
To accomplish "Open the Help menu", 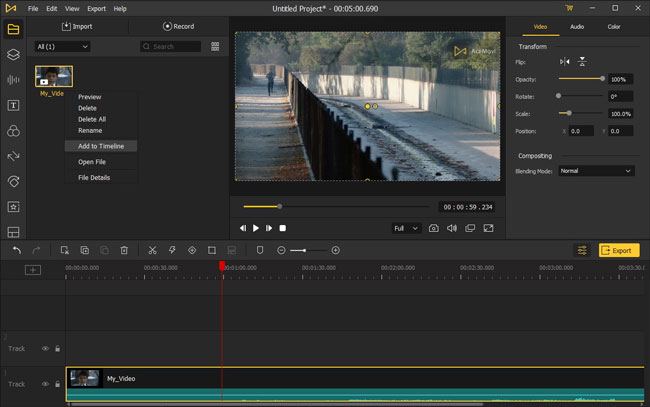I will (x=120, y=9).
